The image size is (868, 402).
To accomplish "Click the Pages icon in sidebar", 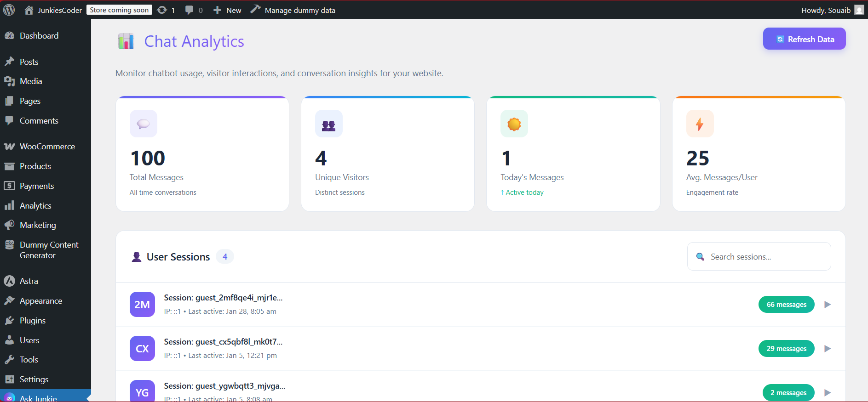I will (9, 101).
